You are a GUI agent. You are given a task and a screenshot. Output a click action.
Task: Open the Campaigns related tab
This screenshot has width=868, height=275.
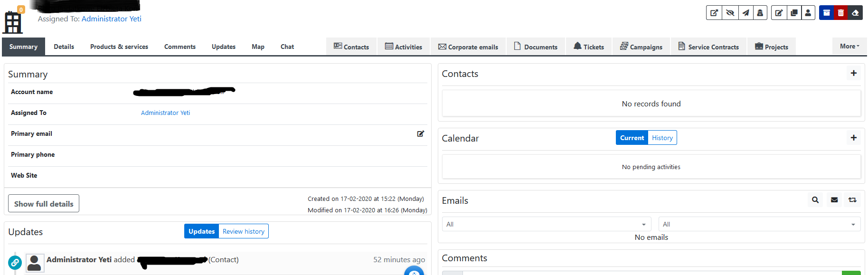click(x=641, y=47)
